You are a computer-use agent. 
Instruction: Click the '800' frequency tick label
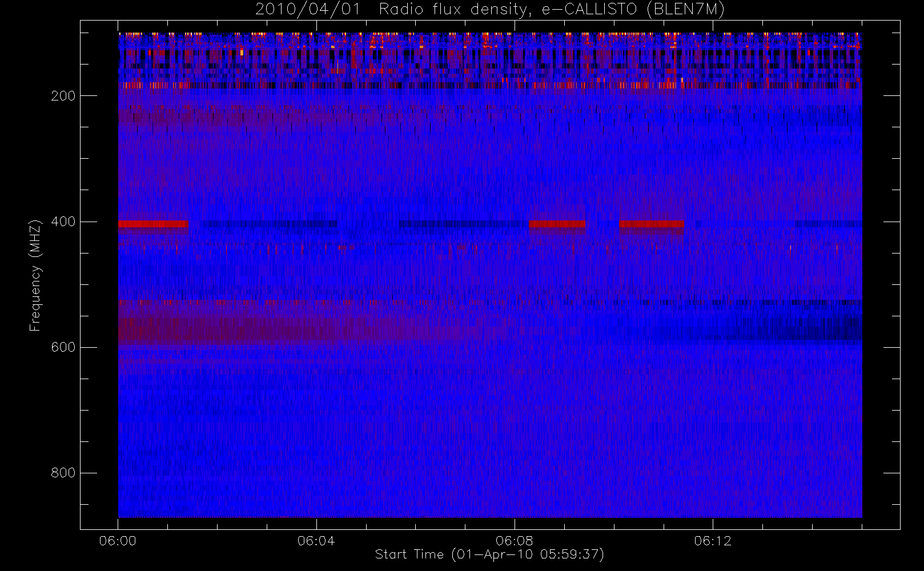click(x=63, y=473)
